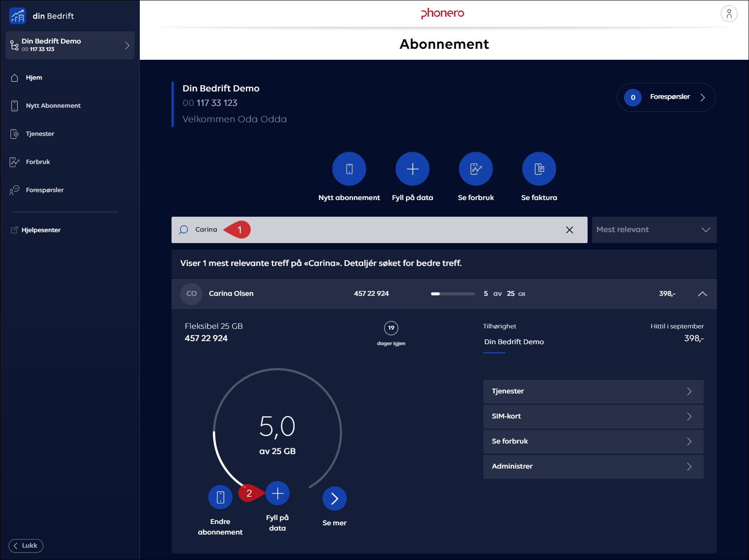749x560 pixels.
Task: Go to Forbruk in the sidebar
Action: [x=38, y=162]
